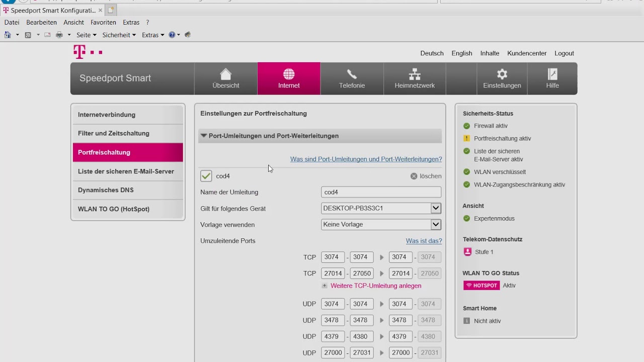Click the WLAN-Zugangsbeschränkung aktiv check icon
644x362 pixels.
tap(467, 185)
